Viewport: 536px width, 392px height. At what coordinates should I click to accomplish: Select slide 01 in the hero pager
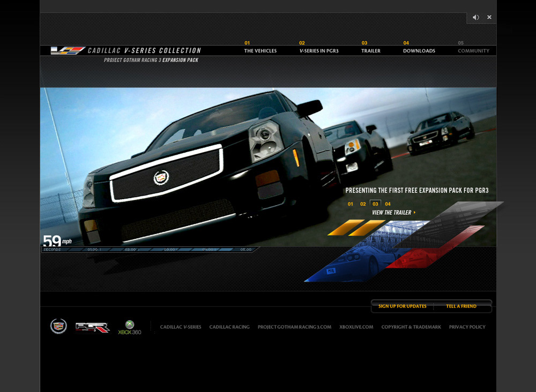pyautogui.click(x=351, y=204)
